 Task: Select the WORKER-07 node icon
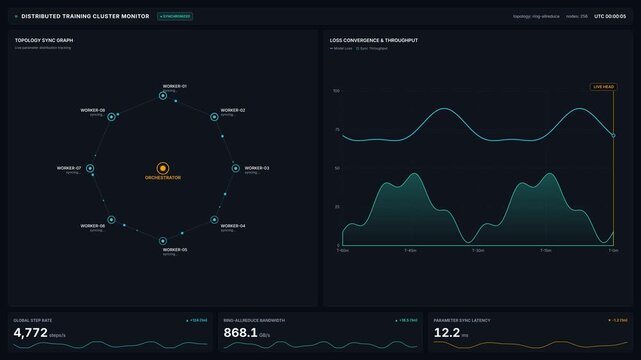(90, 168)
